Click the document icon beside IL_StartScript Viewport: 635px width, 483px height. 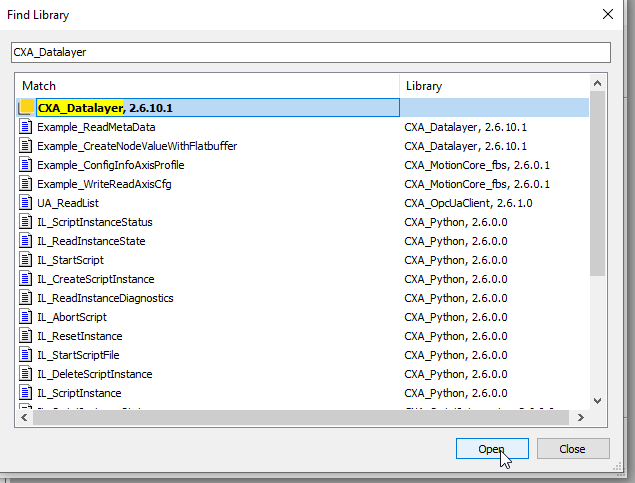26,260
